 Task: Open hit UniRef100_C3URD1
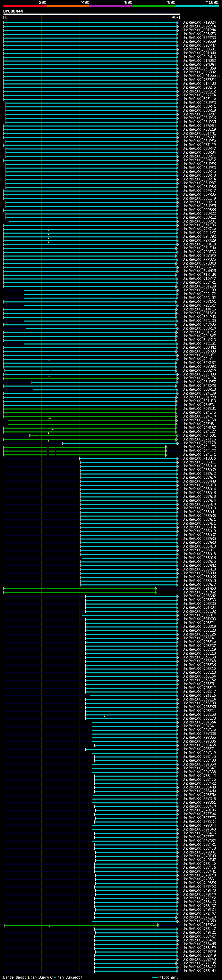pos(199,221)
